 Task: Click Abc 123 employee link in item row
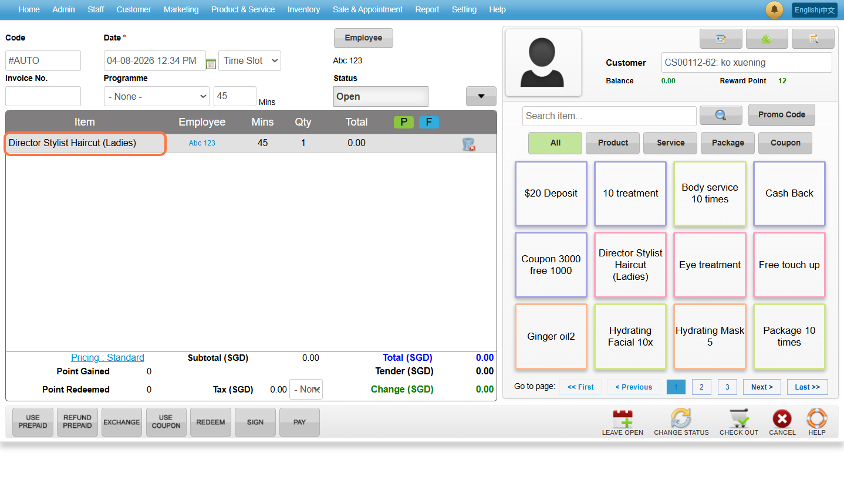202,143
